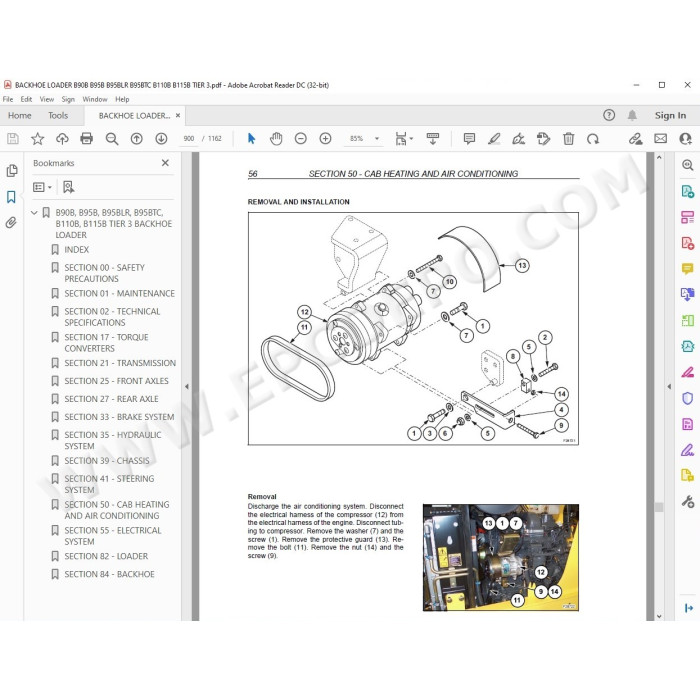
Task: Open attachments paperclip panel
Action: [12, 222]
